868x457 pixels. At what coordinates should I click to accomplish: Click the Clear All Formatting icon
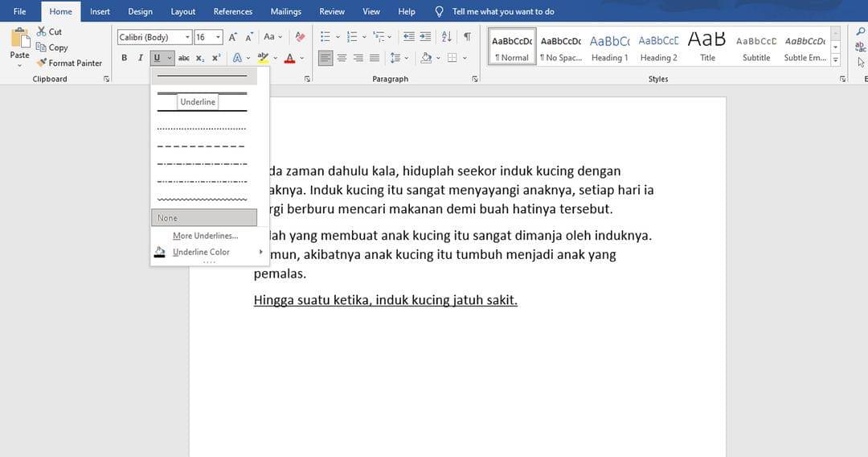point(300,37)
